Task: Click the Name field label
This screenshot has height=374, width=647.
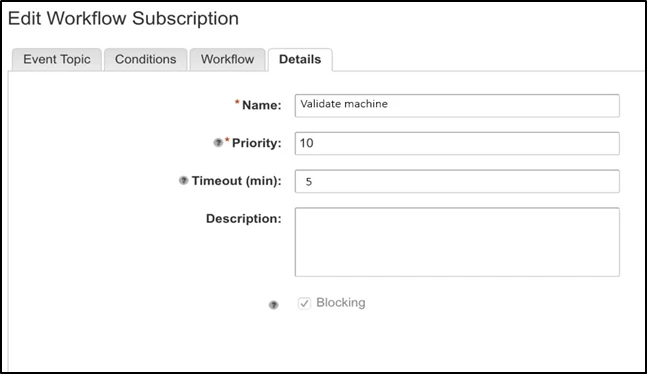Action: coord(262,105)
